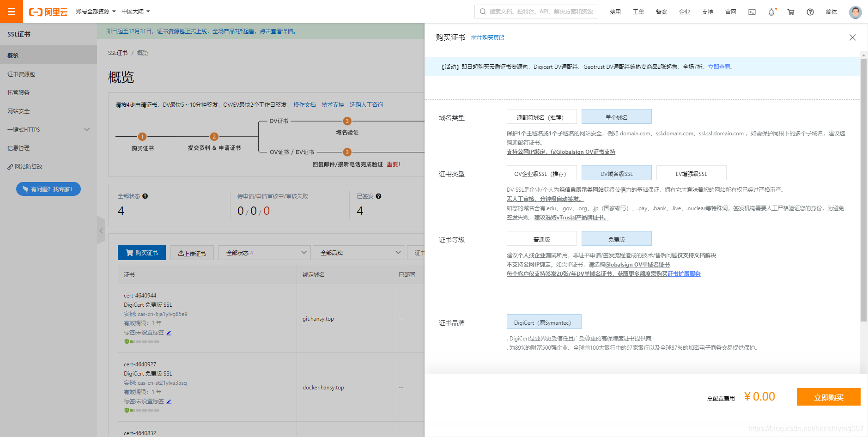Click 立即购买 orange button
868x437 pixels.
828,397
